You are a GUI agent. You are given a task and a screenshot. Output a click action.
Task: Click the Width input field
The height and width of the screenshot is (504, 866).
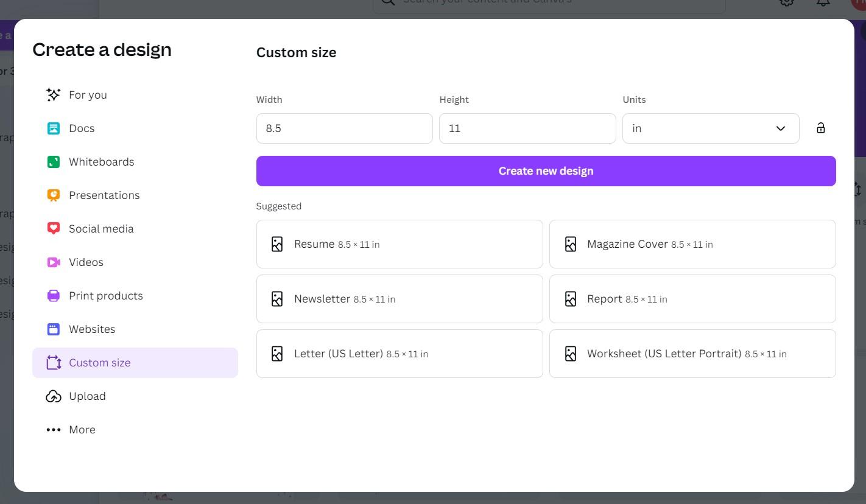pyautogui.click(x=345, y=128)
